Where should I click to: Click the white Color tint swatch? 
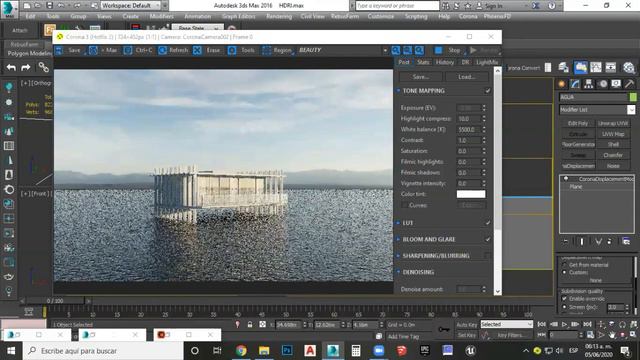pos(471,194)
